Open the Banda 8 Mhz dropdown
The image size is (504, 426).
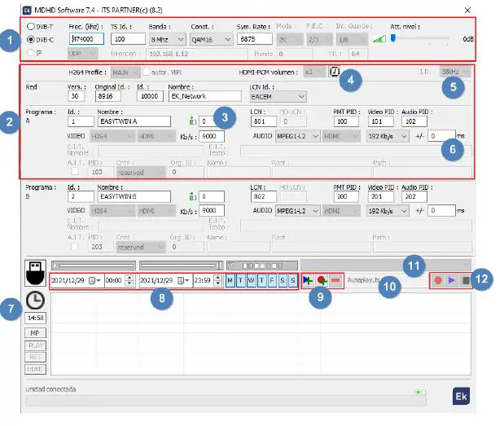click(x=167, y=39)
